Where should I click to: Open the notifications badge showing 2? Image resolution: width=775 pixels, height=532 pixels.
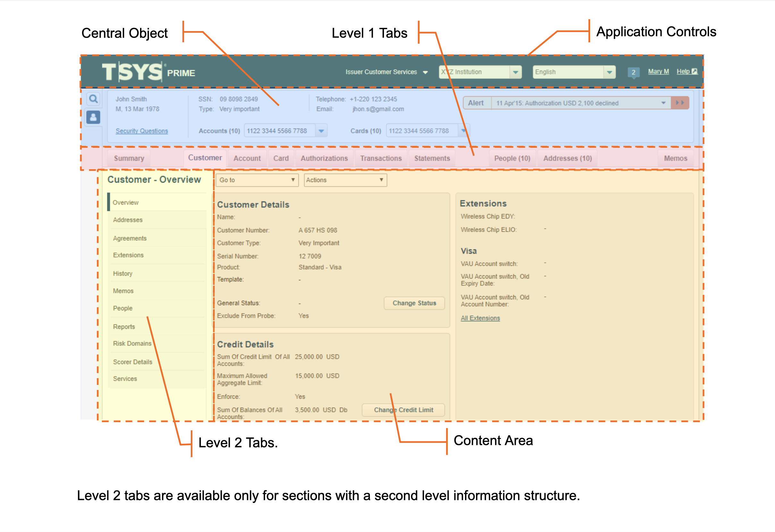coord(633,72)
